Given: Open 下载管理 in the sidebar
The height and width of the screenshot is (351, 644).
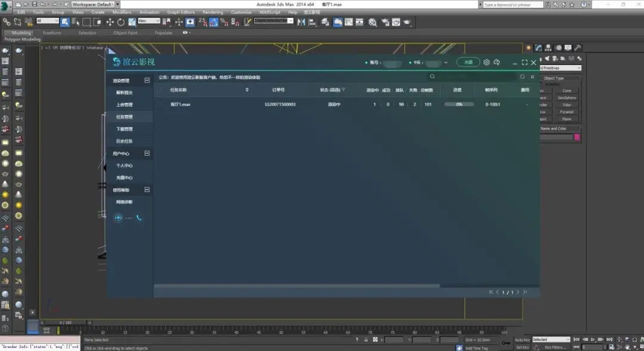Looking at the screenshot, I should 124,129.
